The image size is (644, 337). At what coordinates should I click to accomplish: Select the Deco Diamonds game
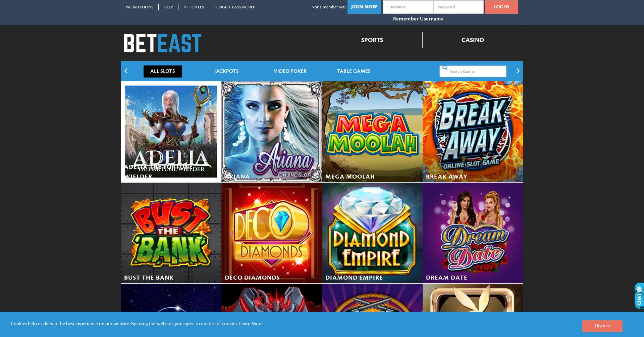272,233
